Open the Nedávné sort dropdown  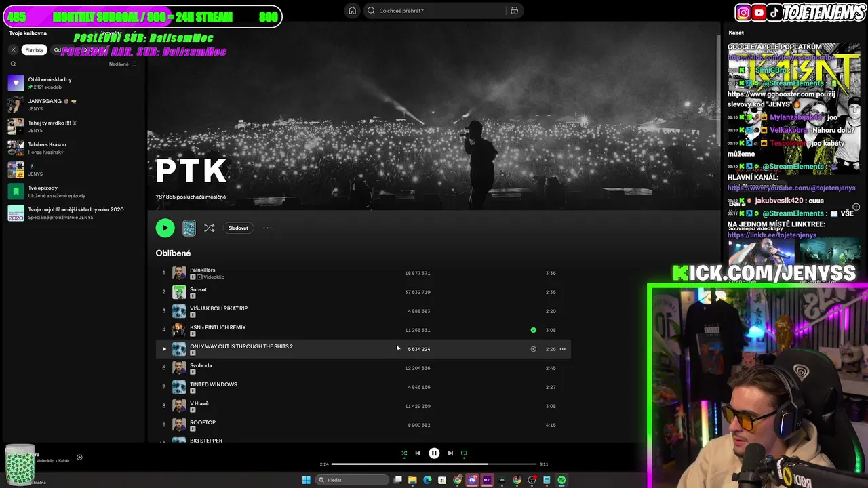click(x=123, y=64)
